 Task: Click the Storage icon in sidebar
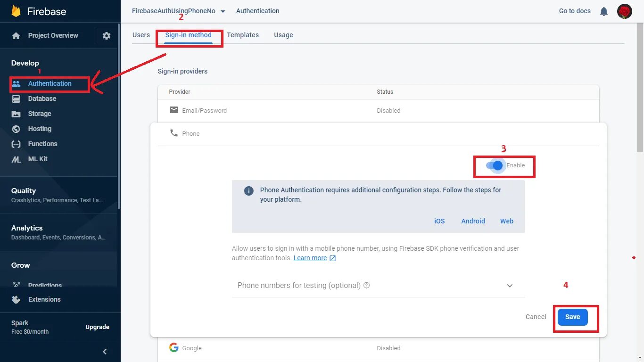pos(16,114)
